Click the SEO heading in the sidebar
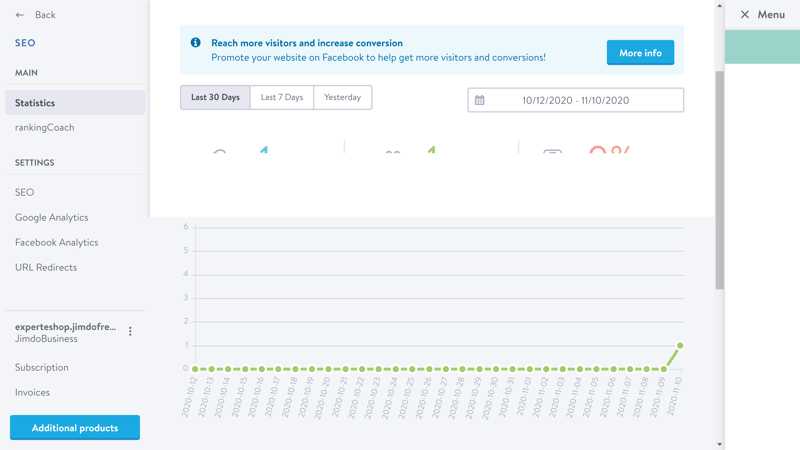Screen dimensions: 800x450 [25, 43]
